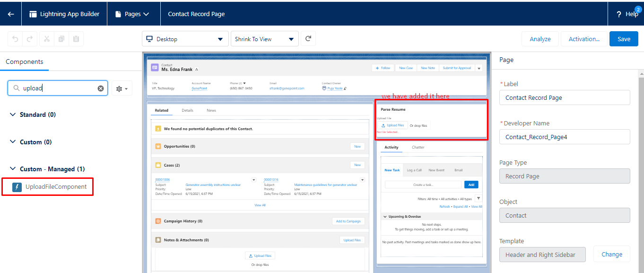Select the Activity tab
The height and width of the screenshot is (273, 644).
click(x=392, y=147)
